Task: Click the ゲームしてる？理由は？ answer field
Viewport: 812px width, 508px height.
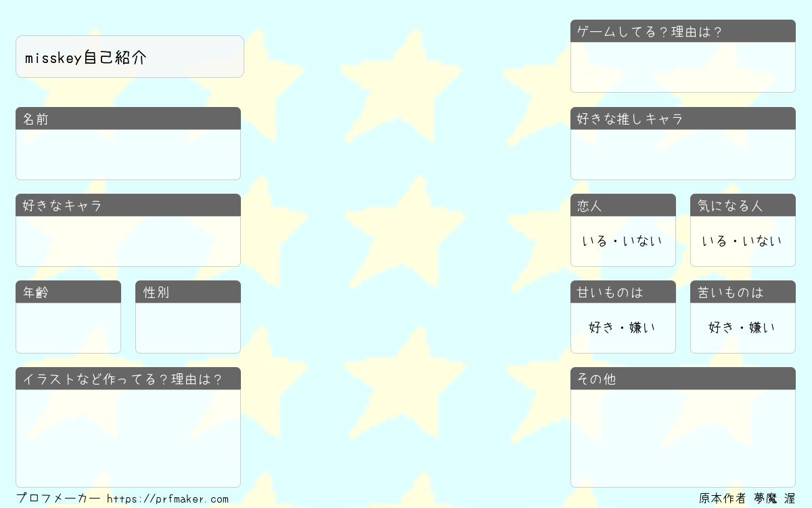Action: 683,67
